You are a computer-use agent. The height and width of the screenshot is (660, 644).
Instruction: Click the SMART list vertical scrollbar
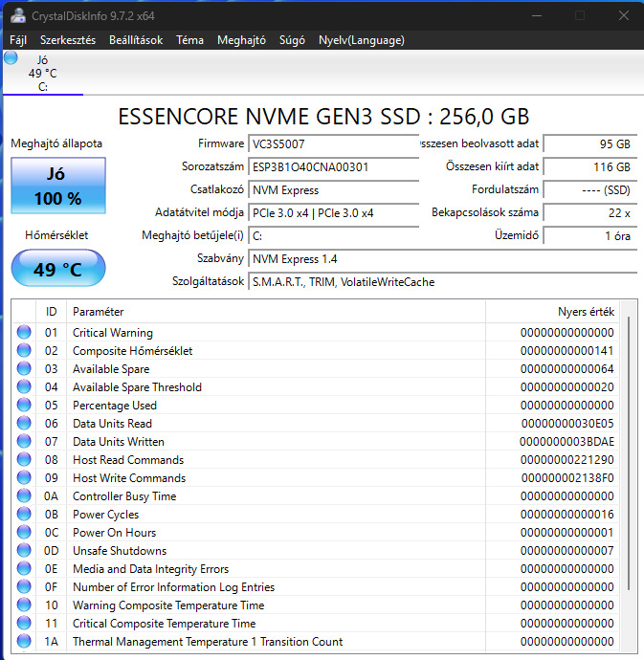click(x=629, y=452)
